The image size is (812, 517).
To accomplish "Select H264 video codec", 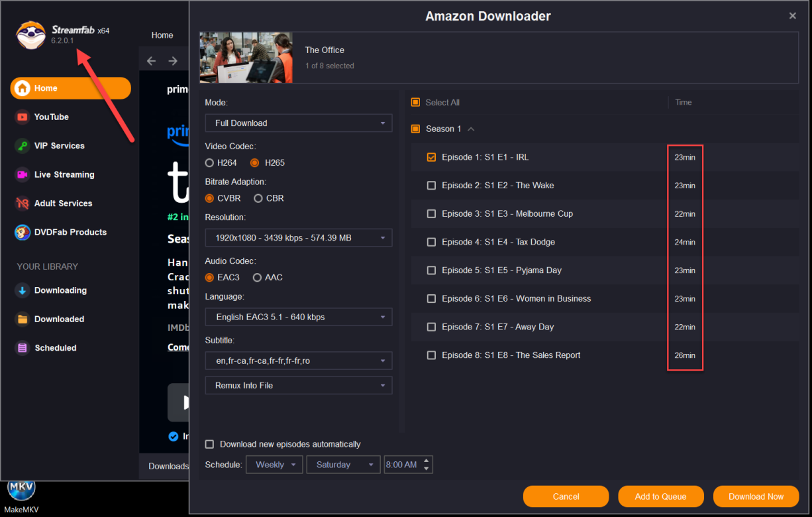I will pos(209,162).
